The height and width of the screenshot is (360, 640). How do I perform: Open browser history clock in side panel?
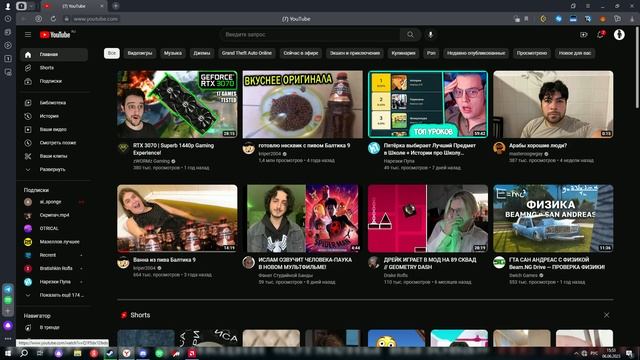(8, 19)
